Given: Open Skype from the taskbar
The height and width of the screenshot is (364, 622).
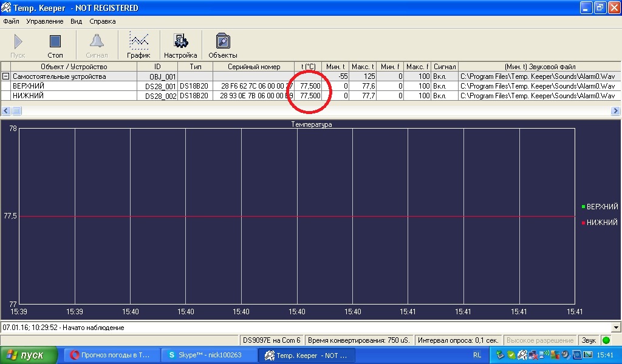Looking at the screenshot, I should [x=209, y=356].
